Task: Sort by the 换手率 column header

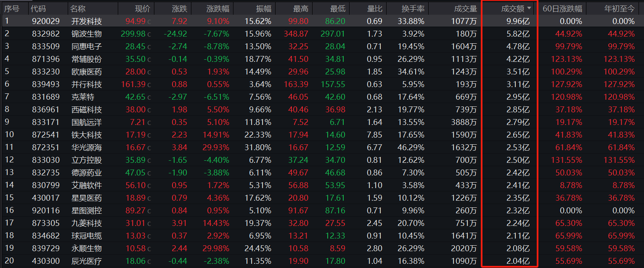Action: 412,8
